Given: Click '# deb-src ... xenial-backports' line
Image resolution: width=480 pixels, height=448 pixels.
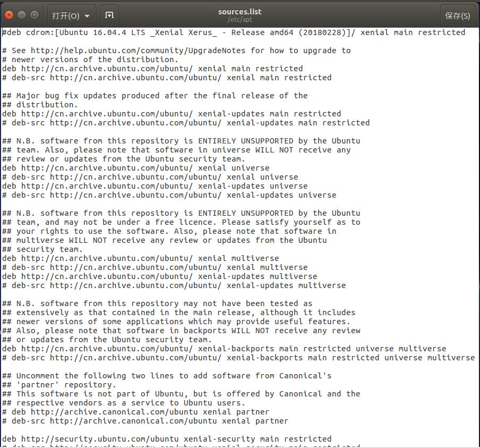Looking at the screenshot, I should pyautogui.click(x=238, y=358).
